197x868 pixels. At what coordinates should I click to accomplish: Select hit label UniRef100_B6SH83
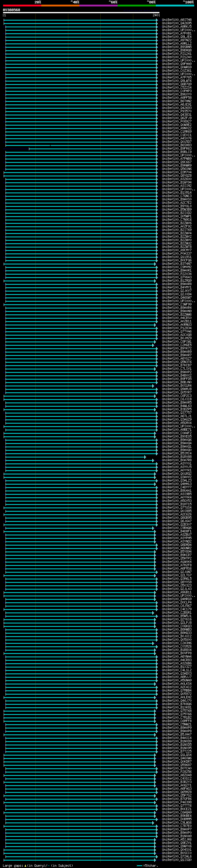click(177, 145)
